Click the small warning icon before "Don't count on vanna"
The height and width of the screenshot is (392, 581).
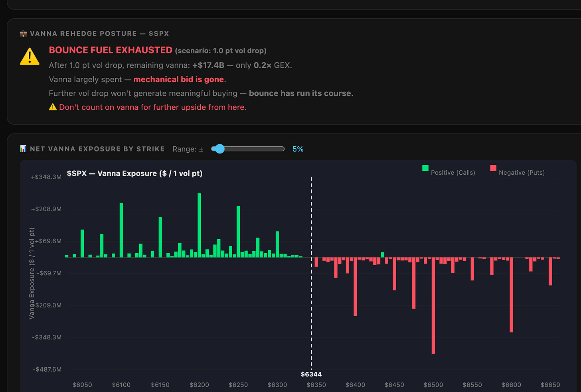click(x=53, y=107)
